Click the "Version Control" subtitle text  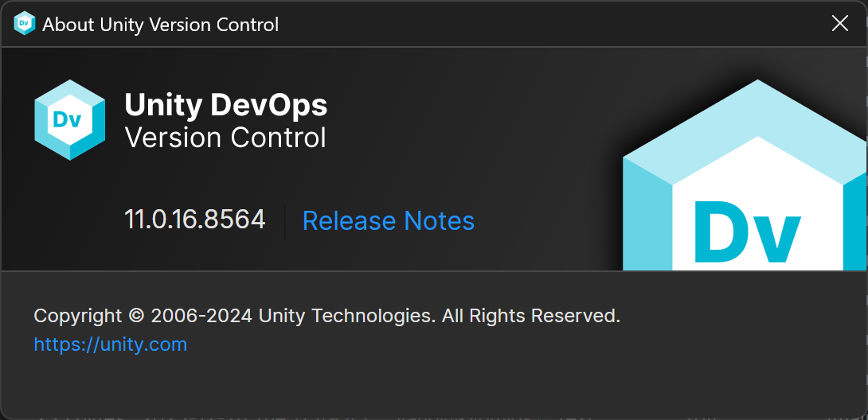tap(226, 138)
